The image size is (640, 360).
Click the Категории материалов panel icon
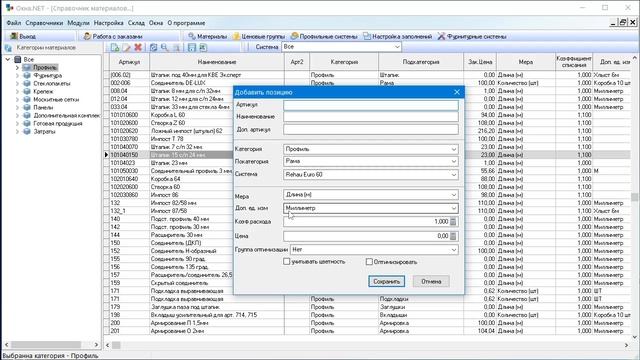[x=8, y=48]
